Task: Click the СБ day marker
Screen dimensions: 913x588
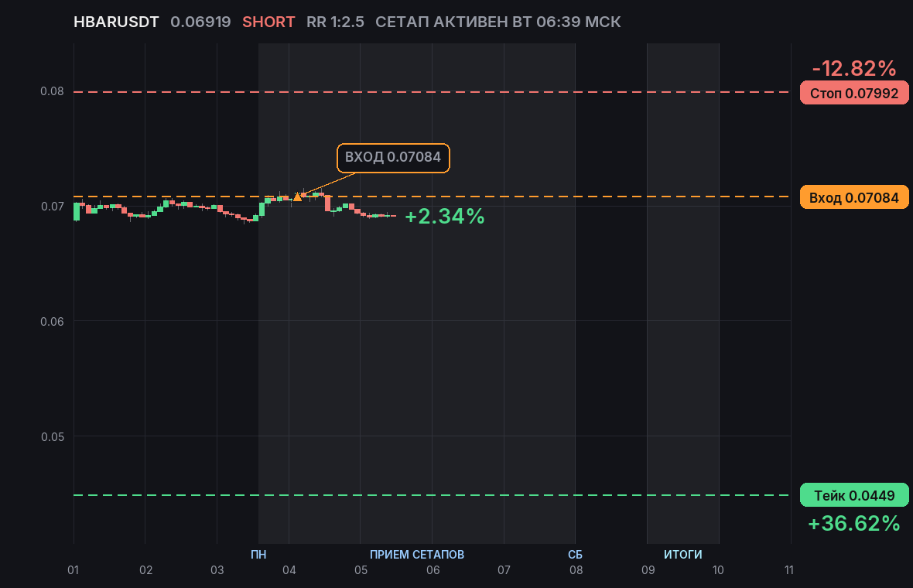Action: click(576, 554)
